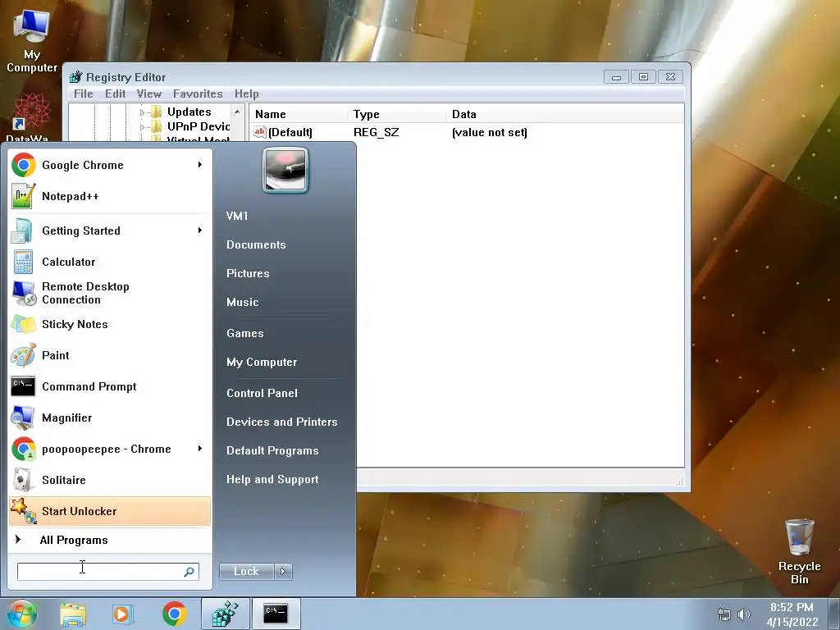Image resolution: width=840 pixels, height=630 pixels.
Task: Open View menu in Registry Editor
Action: tap(149, 94)
